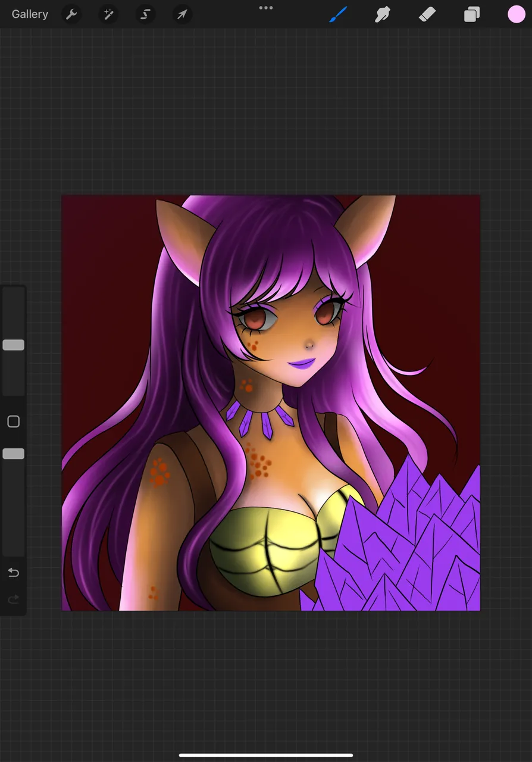Select the Smudge tool
The height and width of the screenshot is (762, 532).
[383, 14]
